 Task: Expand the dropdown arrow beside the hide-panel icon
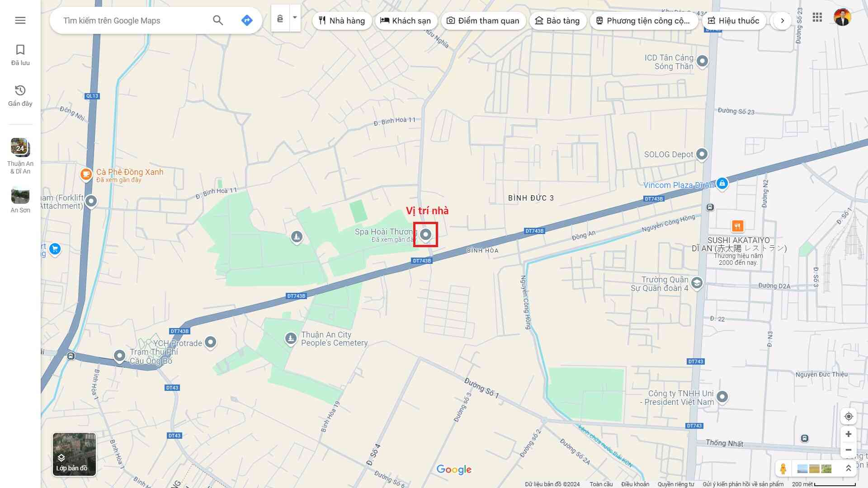click(295, 18)
